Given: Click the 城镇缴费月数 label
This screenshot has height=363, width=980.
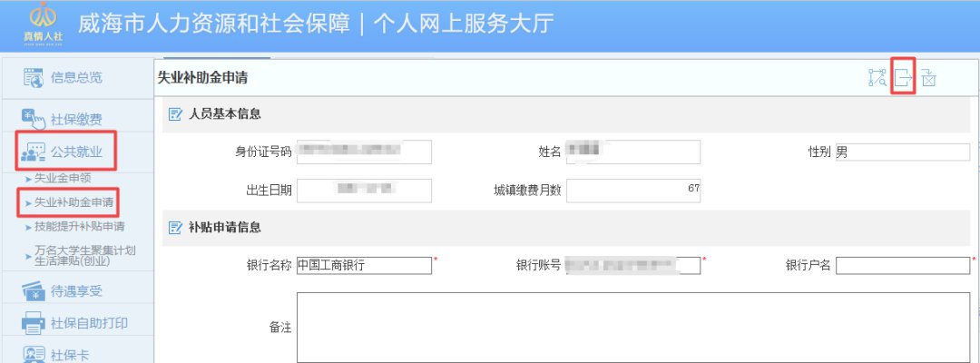Looking at the screenshot, I should 527,191.
